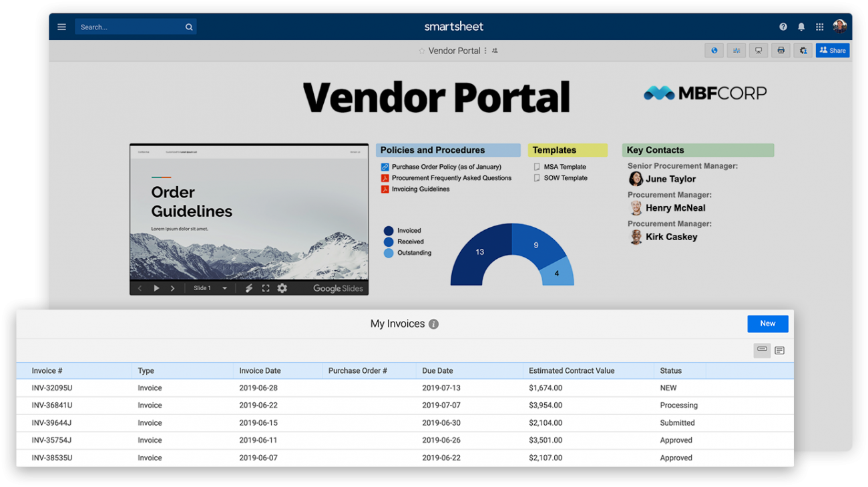This screenshot has height=487, width=868.
Task: Open the hamburger navigation menu
Action: [61, 27]
